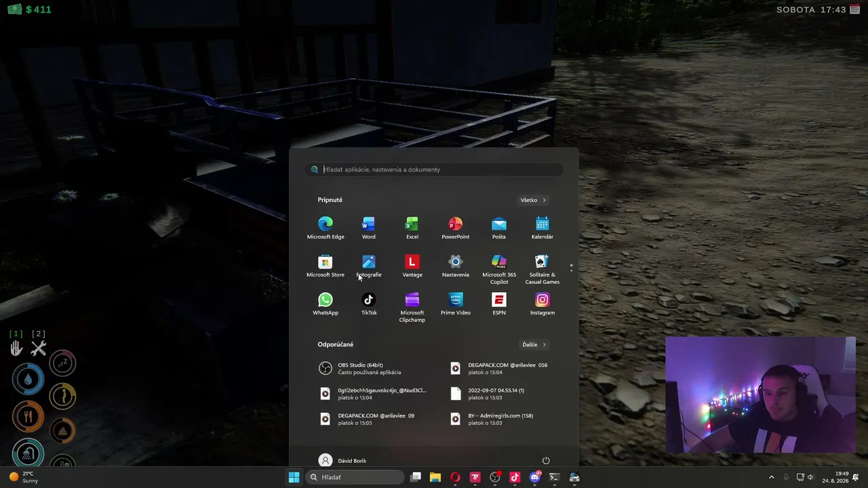
Task: Launch the Fotografie photos app
Action: (x=369, y=266)
